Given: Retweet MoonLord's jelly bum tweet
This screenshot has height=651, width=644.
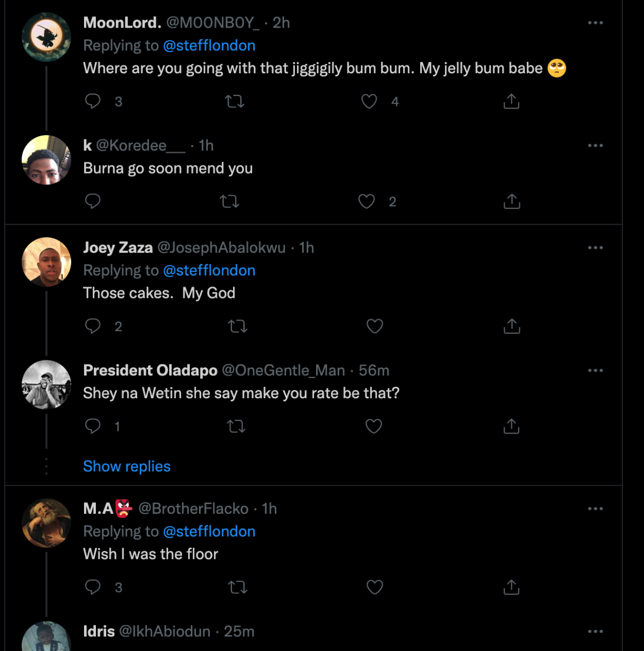Looking at the screenshot, I should coord(235,101).
